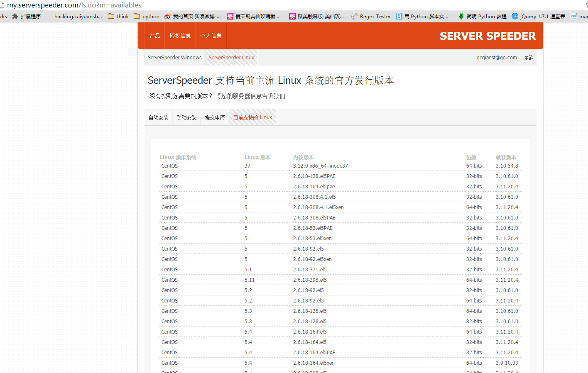Image resolution: width=588 pixels, height=373 pixels.
Task: Select the 目前支持的 Linux tab
Action: [252, 117]
